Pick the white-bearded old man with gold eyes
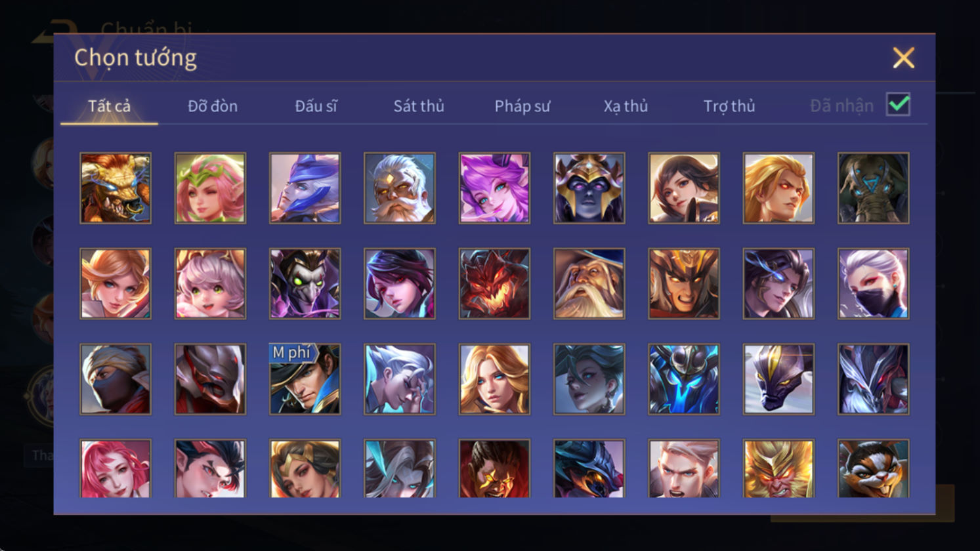The width and height of the screenshot is (980, 551). tap(399, 188)
